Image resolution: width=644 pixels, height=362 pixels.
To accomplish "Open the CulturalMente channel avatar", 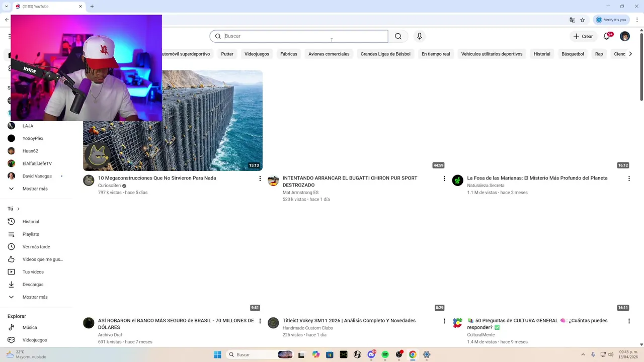I will 458,323.
